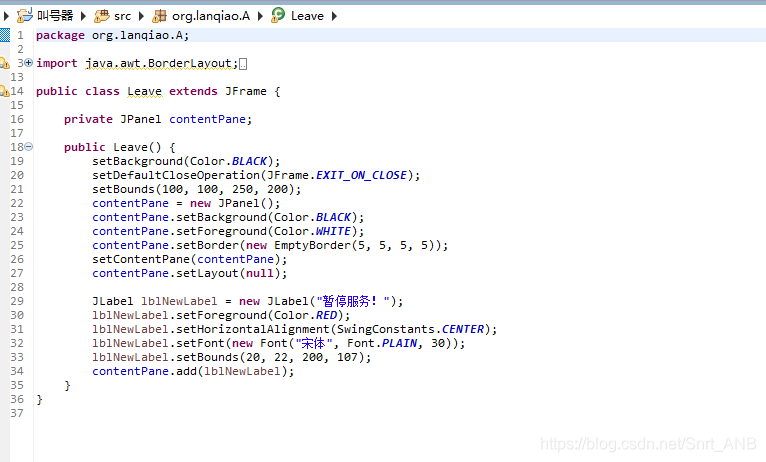The height and width of the screenshot is (462, 766).
Task: Click 'new JPanel()' on line 22
Action: pyautogui.click(x=232, y=203)
